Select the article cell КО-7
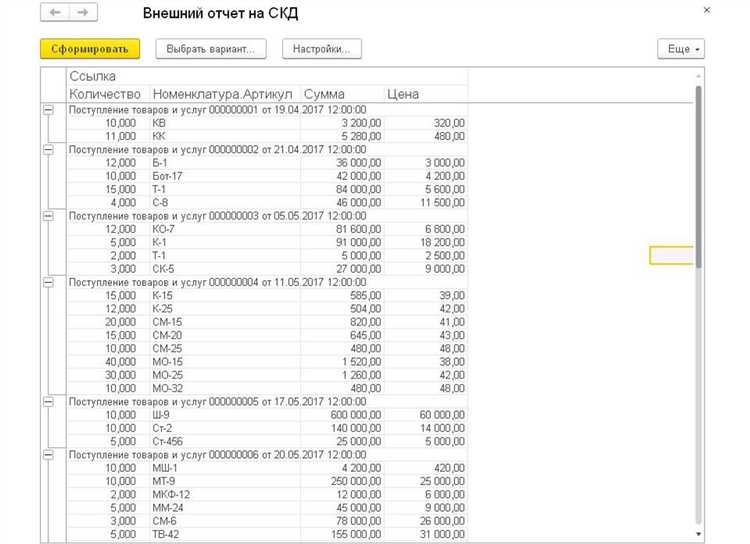The image size is (750, 544). (x=225, y=229)
